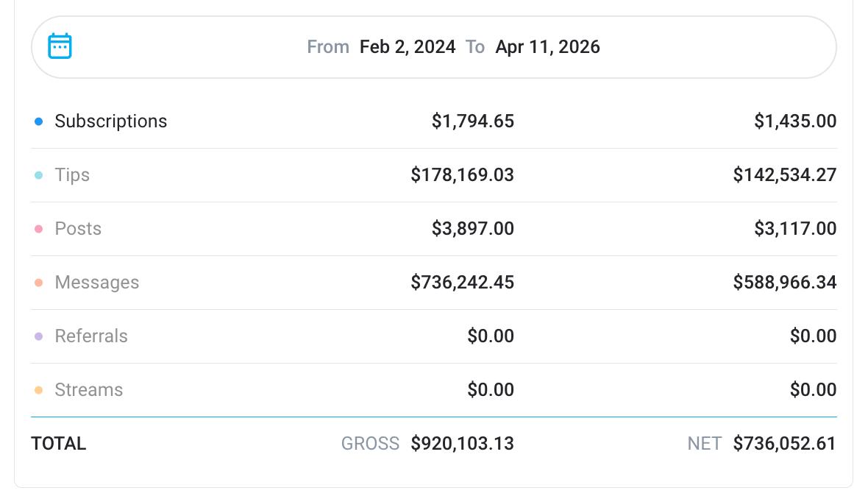The height and width of the screenshot is (499, 868).
Task: Select the Subscriptions row label
Action: [x=110, y=121]
